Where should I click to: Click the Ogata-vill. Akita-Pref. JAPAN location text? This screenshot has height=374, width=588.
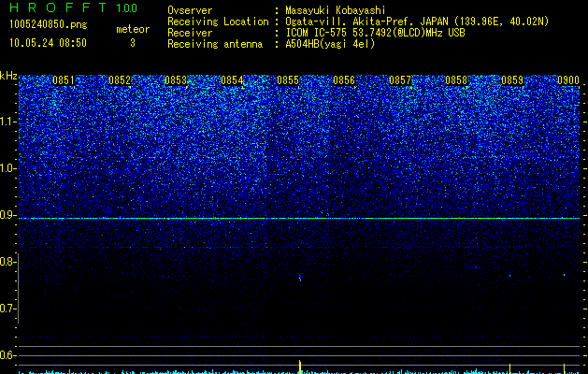(x=417, y=22)
